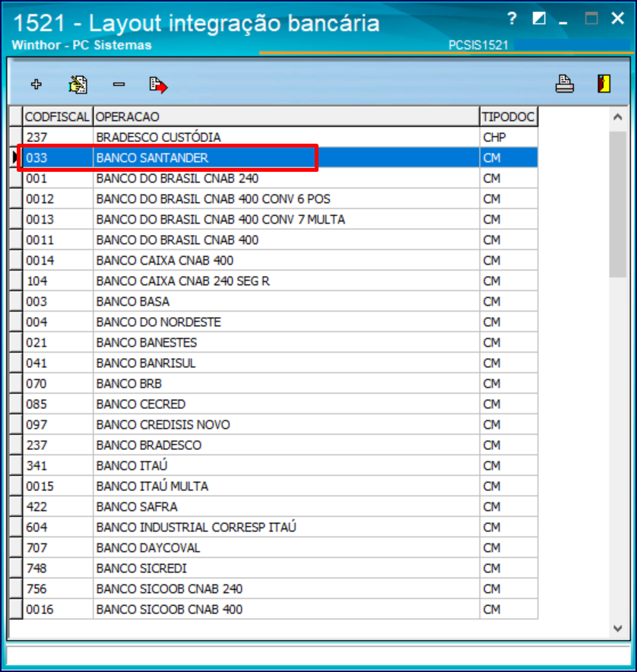Click the contrast square icon in title bar
Image resolution: width=637 pixels, height=672 pixels.
click(x=539, y=18)
